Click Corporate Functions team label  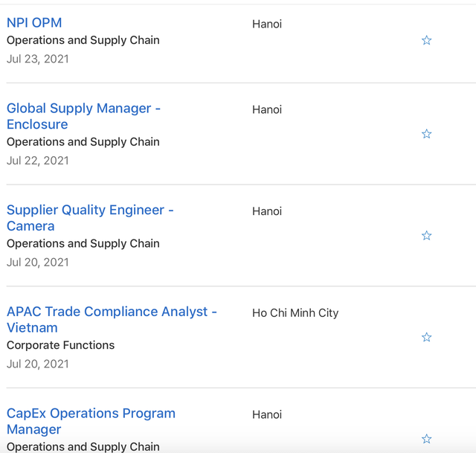[x=60, y=345]
